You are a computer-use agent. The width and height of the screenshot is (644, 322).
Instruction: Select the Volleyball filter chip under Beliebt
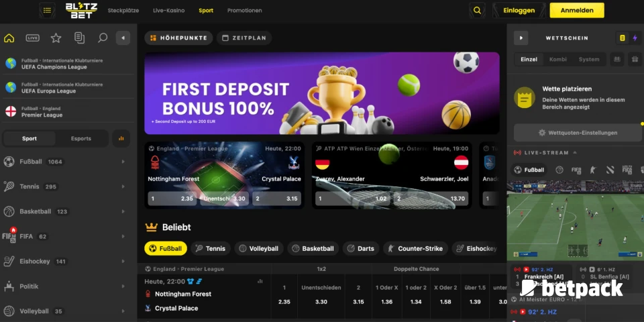259,248
